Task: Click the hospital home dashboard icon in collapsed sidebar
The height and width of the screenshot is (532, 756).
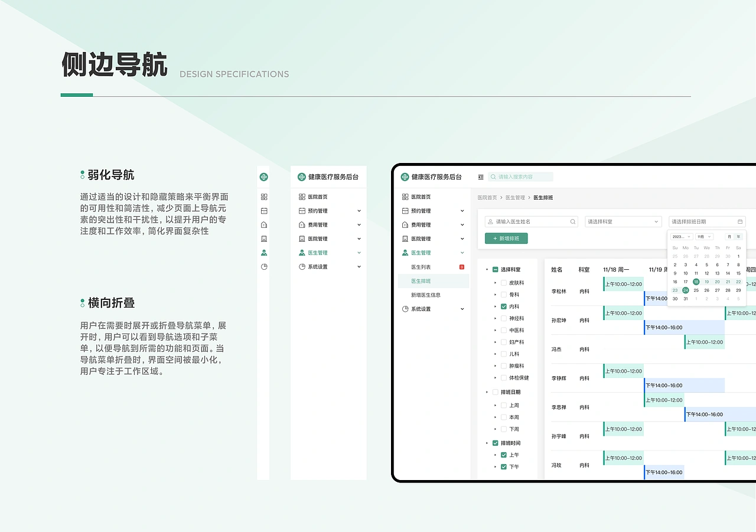Action: [x=263, y=197]
